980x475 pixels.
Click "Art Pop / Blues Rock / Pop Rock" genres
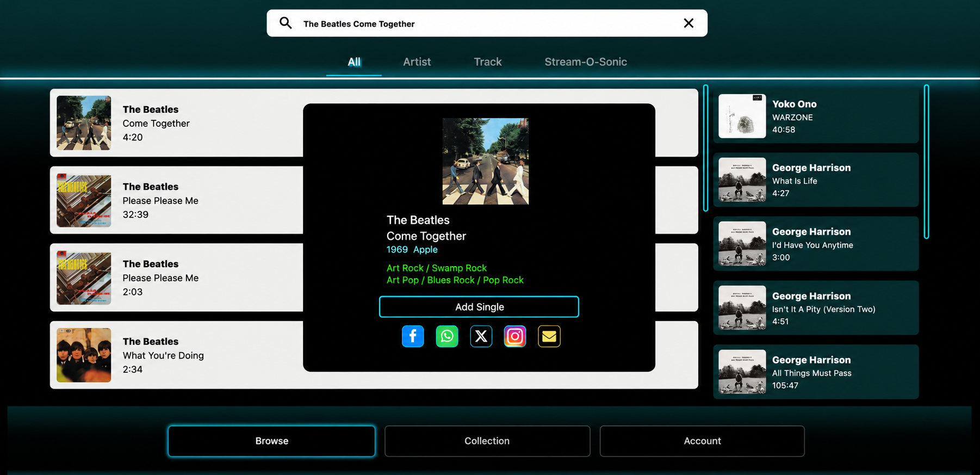[455, 280]
